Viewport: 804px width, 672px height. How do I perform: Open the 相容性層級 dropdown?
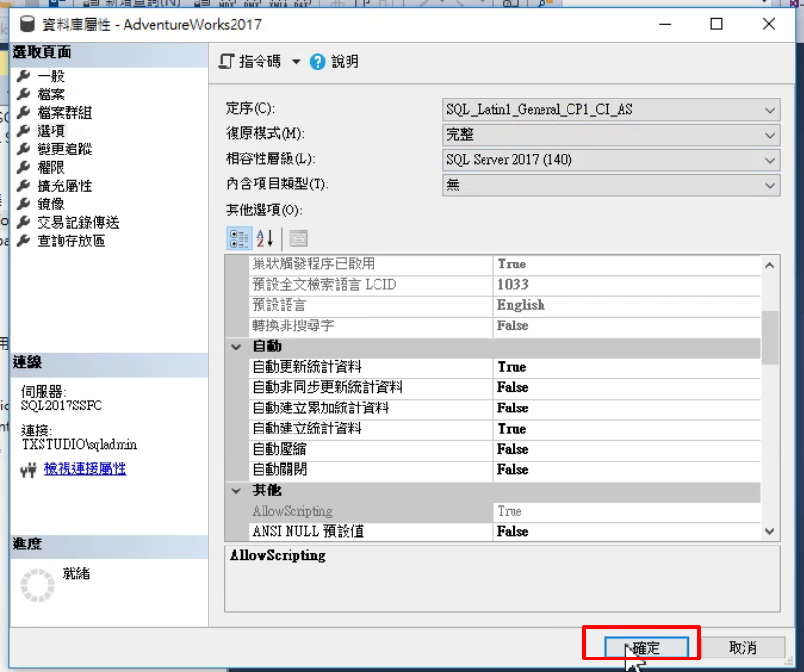point(611,160)
